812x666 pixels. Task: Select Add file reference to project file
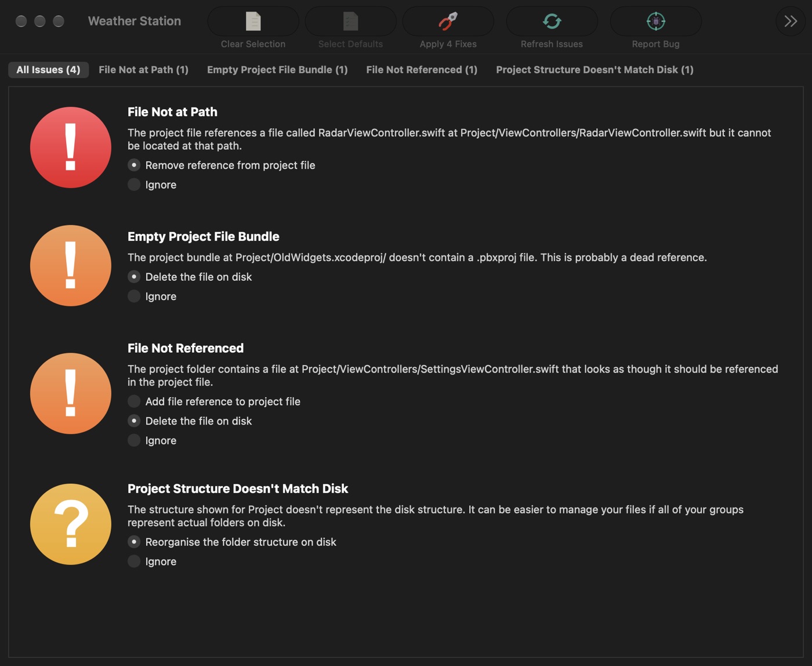coord(134,401)
